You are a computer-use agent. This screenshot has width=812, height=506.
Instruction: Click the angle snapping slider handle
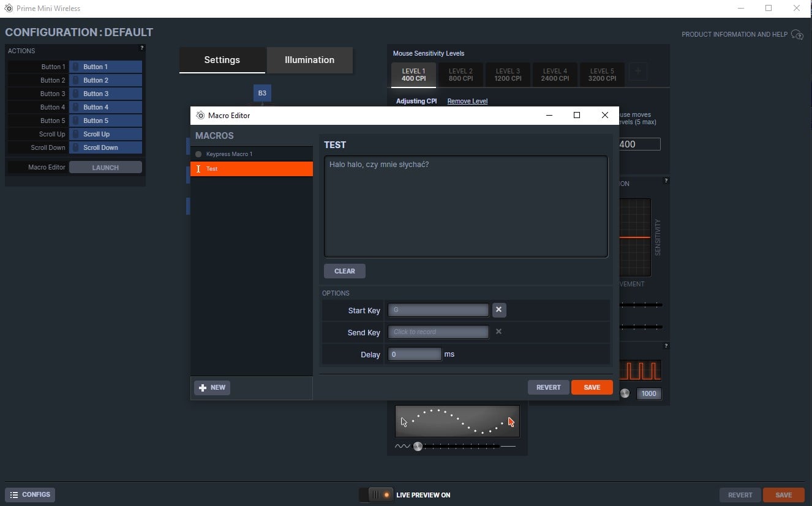point(418,447)
